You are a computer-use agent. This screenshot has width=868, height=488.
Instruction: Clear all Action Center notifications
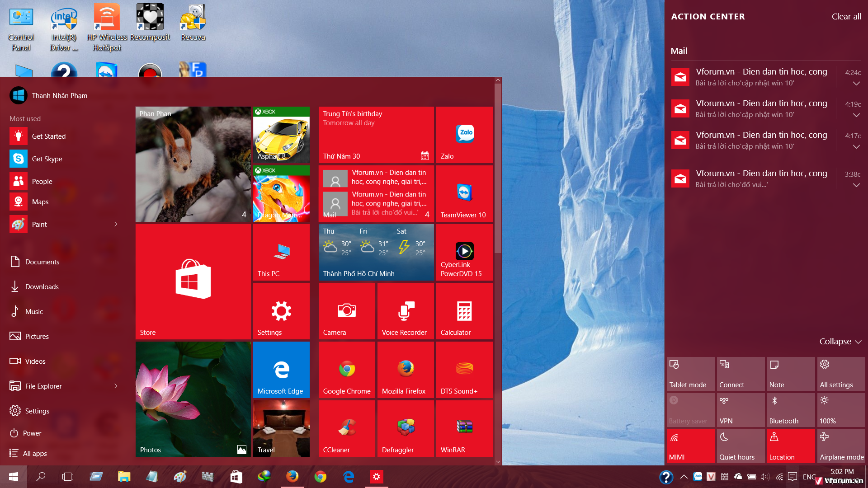pos(846,17)
